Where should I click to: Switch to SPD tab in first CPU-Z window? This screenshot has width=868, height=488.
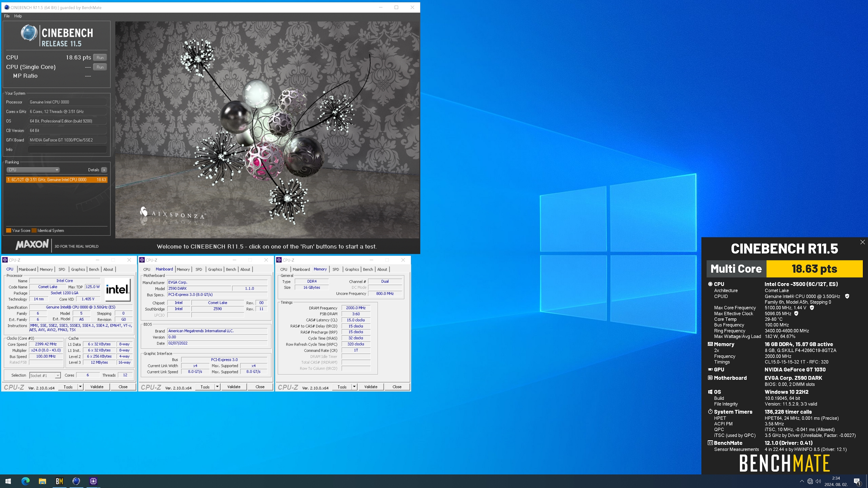coord(62,269)
